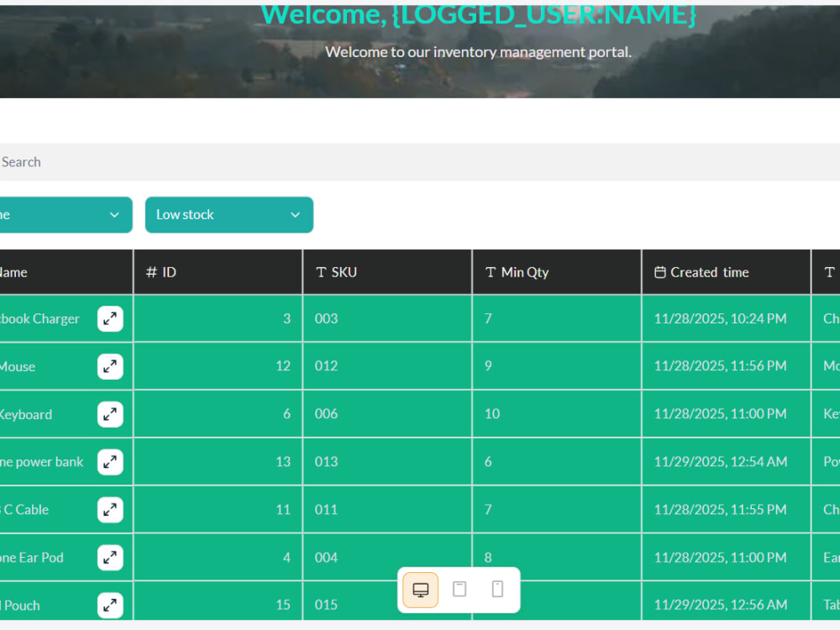The height and width of the screenshot is (630, 840).
Task: Click the Keyboard name cell
Action: coord(66,414)
